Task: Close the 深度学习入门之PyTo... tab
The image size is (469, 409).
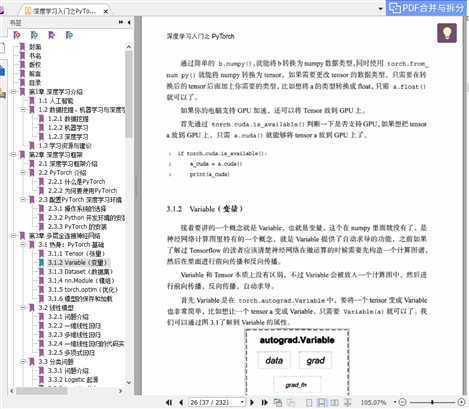Action: pyautogui.click(x=106, y=11)
